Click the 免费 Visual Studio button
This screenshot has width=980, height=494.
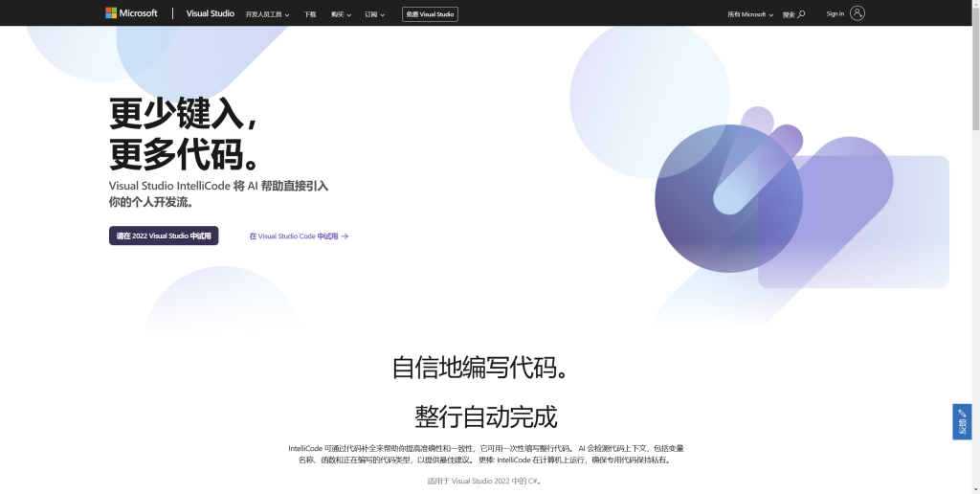(x=430, y=13)
